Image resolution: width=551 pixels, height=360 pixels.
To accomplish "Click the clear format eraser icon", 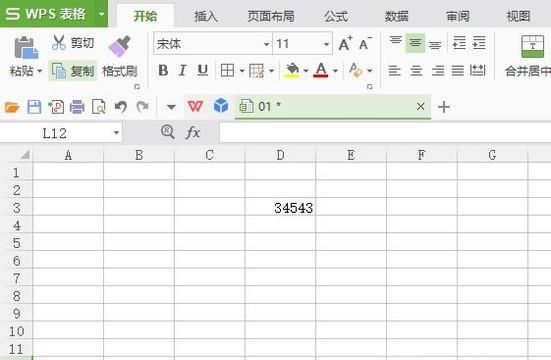I will tap(355, 70).
